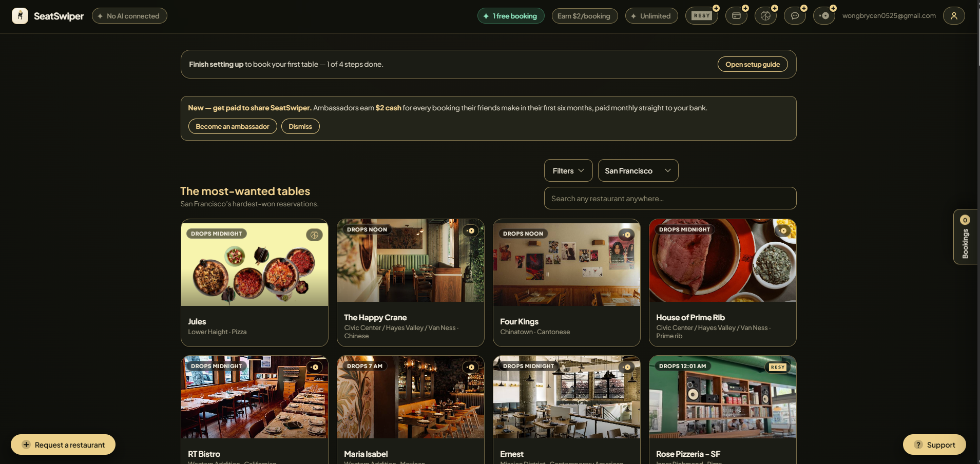Click the 1 free booking pill
Viewport: 980px width, 464px height.
pyautogui.click(x=511, y=16)
